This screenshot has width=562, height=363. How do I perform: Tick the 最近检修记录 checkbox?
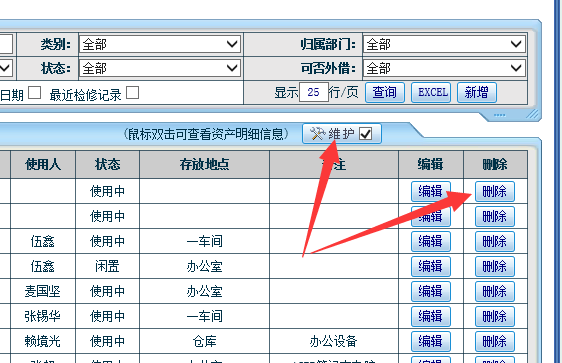[x=132, y=93]
